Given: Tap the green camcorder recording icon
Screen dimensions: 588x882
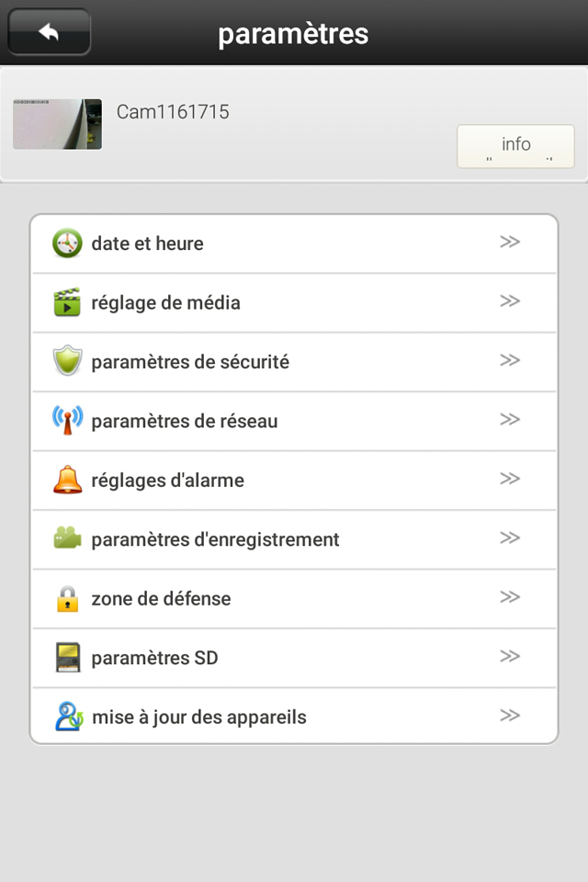Looking at the screenshot, I should click(x=67, y=539).
